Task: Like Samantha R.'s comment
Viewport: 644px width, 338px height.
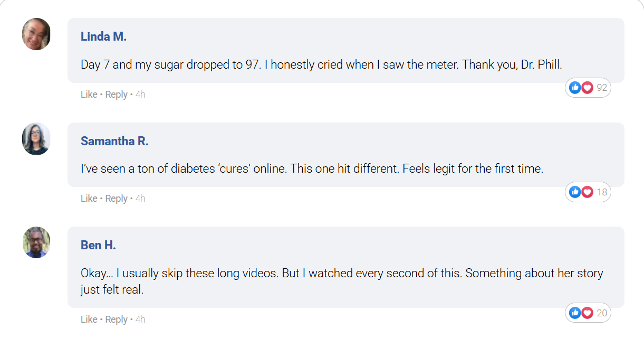Action: click(89, 199)
